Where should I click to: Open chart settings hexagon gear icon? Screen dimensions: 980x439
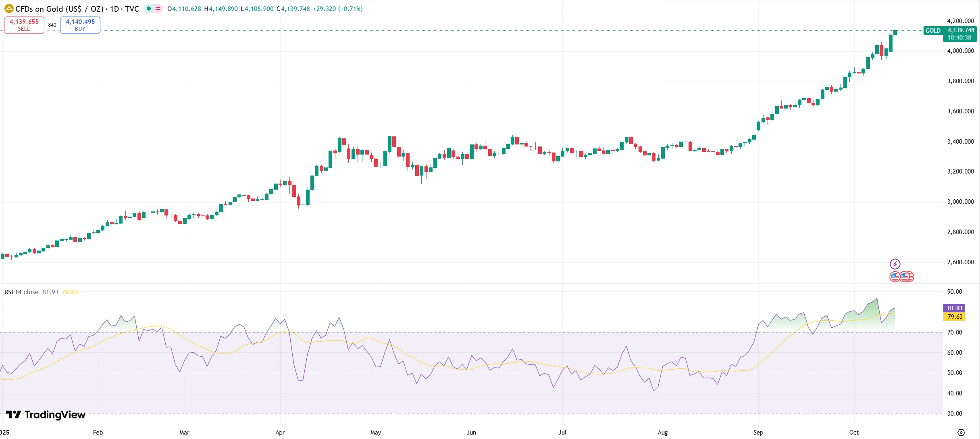click(961, 433)
